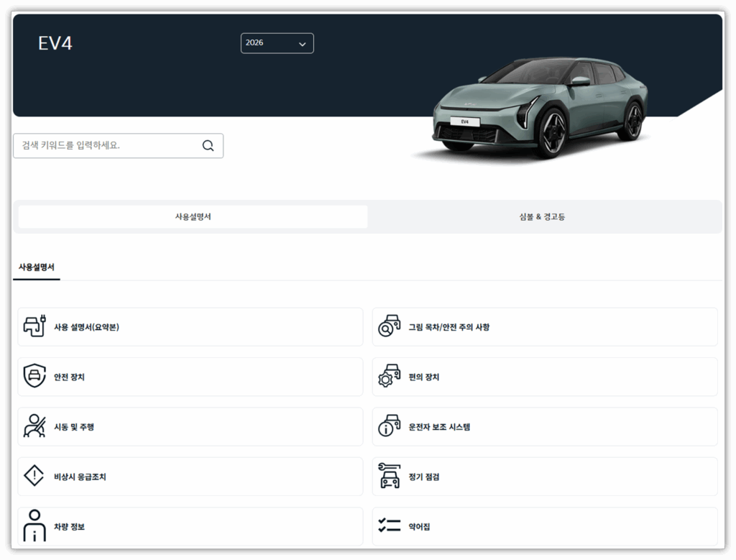
Task: Open the 그림 목차/안전 주의 사항 link
Action: (449, 327)
